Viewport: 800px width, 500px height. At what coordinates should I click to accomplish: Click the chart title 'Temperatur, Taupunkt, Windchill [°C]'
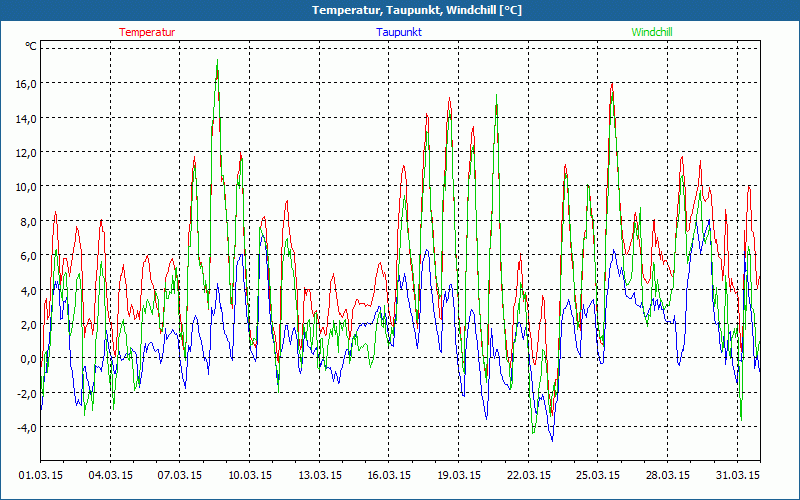point(417,10)
